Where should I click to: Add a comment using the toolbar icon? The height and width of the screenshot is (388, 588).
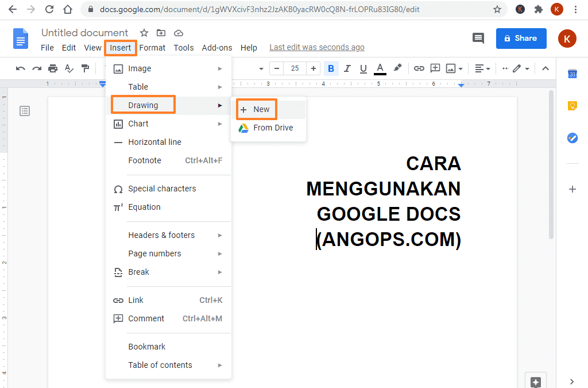(x=435, y=68)
